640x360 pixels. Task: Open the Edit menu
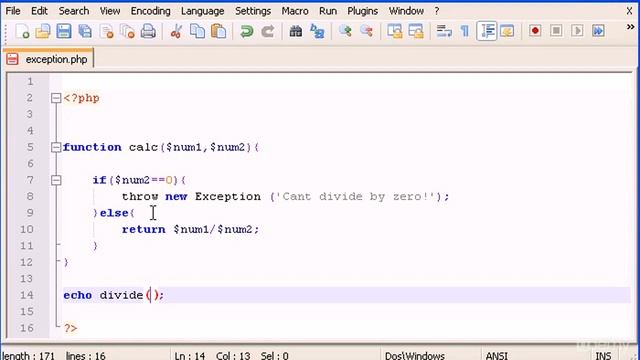coord(39,11)
